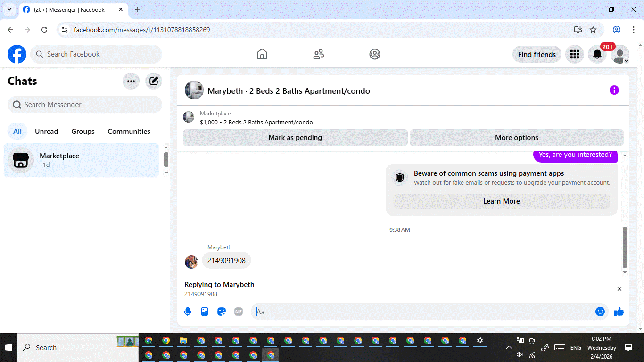Image resolution: width=644 pixels, height=362 pixels.
Task: Click Marybeth's profile picture beside message
Action: click(191, 262)
